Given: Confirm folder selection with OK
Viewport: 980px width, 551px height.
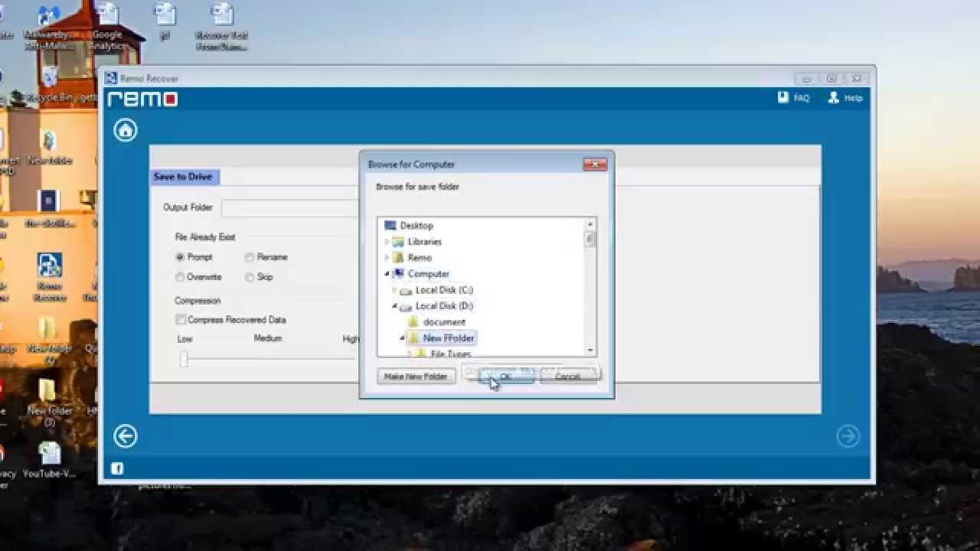Looking at the screenshot, I should (505, 377).
